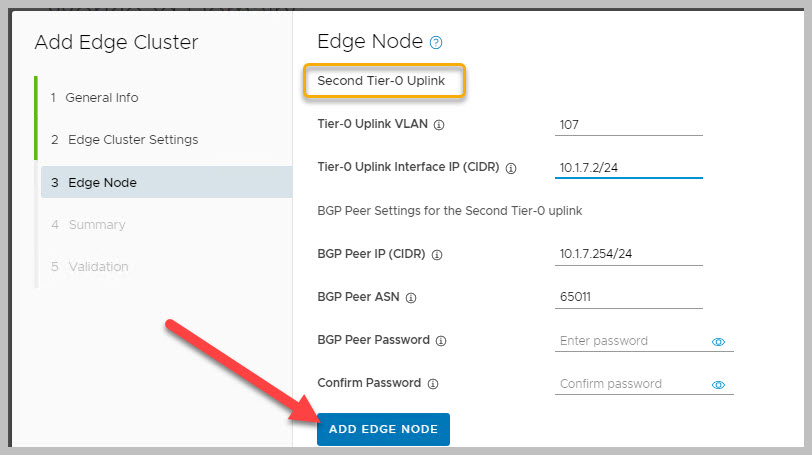Focus the Tier-0 Uplink Interface IP field
Viewport: 812px width, 455px height.
(x=628, y=168)
